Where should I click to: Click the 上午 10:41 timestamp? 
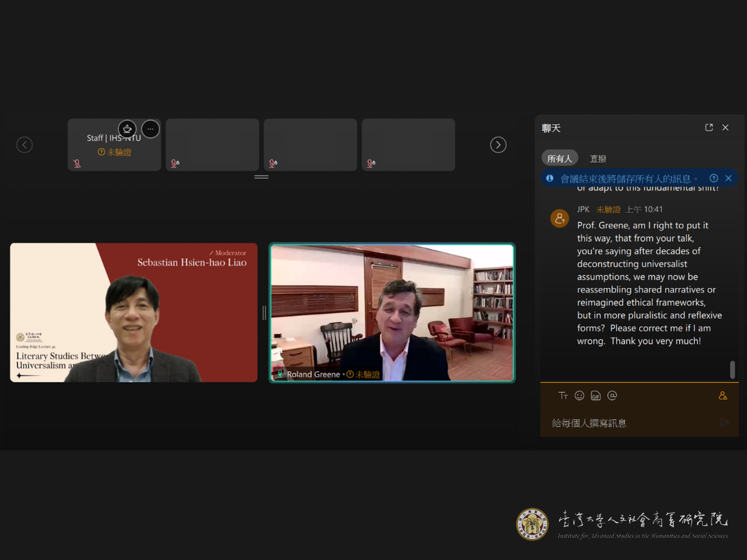644,209
